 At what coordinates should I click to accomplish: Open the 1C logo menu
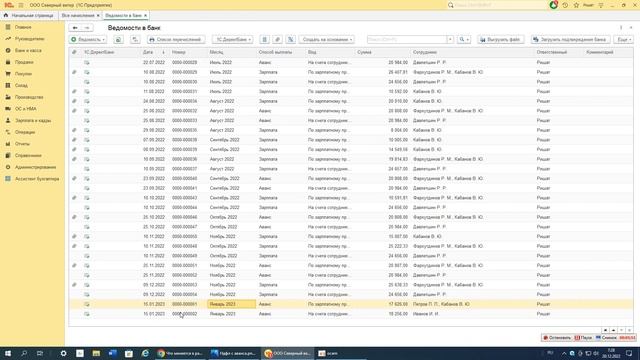click(x=9, y=5)
